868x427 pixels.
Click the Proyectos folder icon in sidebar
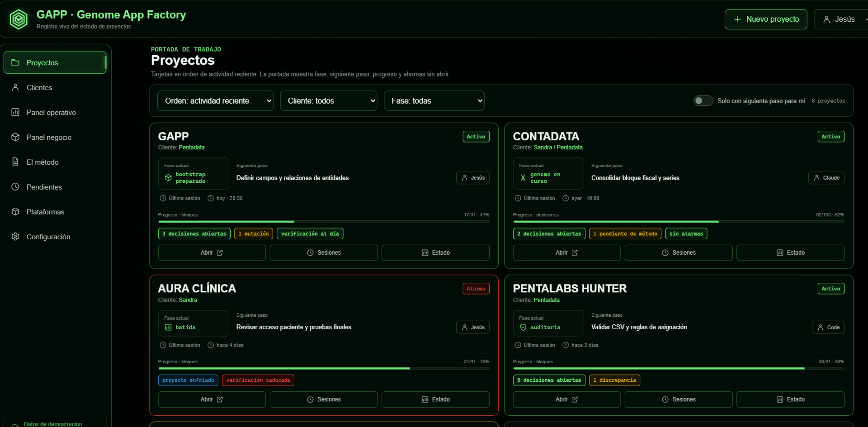[15, 62]
